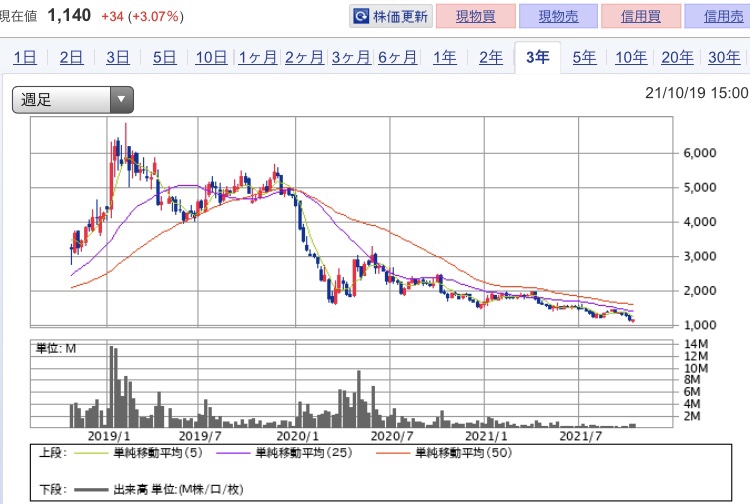Open 現物買 order link
This screenshot has height=504, width=750.
point(476,17)
